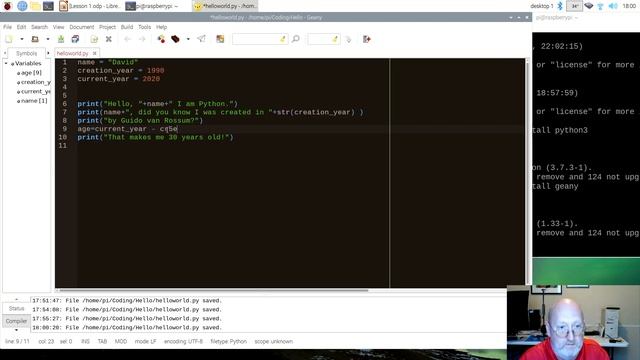Click the editor horizontal scrollbar
The width and height of the screenshot is (640, 360).
click(214, 290)
